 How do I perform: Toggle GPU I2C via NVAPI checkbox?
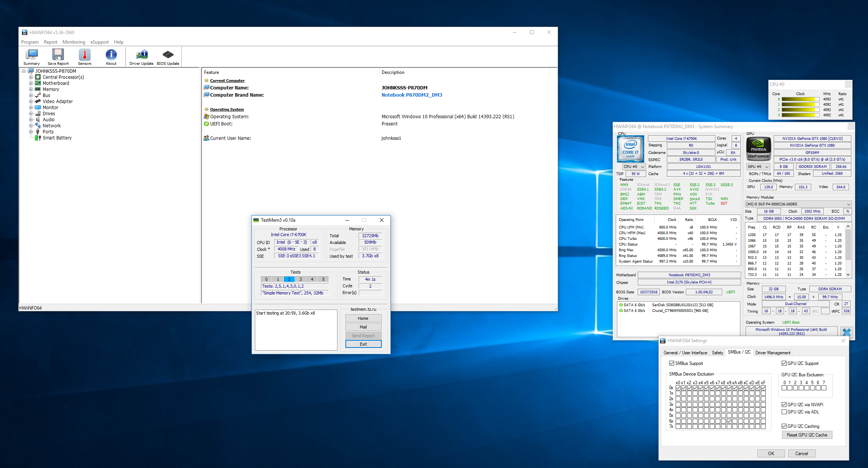click(x=784, y=404)
